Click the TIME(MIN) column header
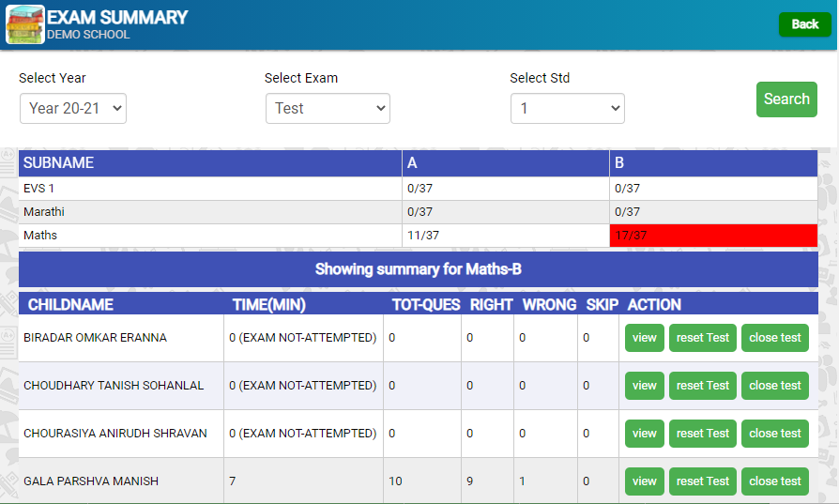This screenshot has height=504, width=839. (269, 305)
